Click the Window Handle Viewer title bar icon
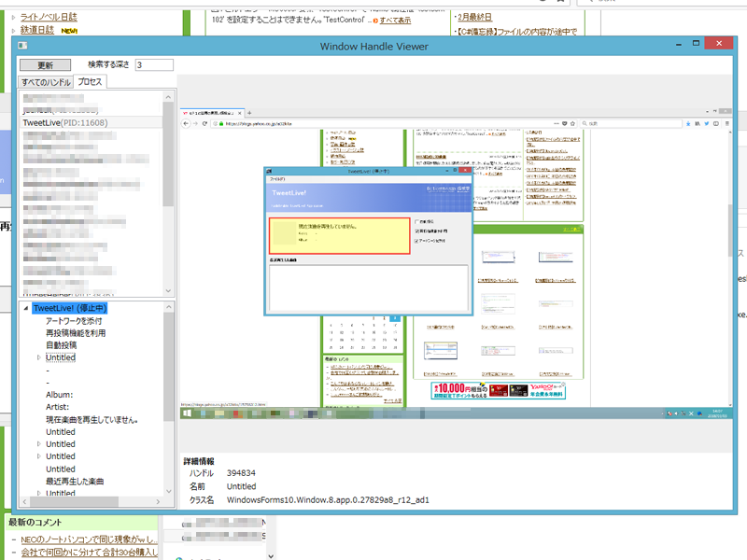The height and width of the screenshot is (560, 747). 22,45
